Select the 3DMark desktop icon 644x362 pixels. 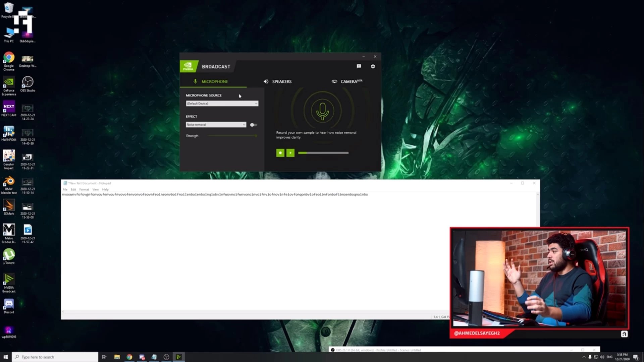[9, 207]
